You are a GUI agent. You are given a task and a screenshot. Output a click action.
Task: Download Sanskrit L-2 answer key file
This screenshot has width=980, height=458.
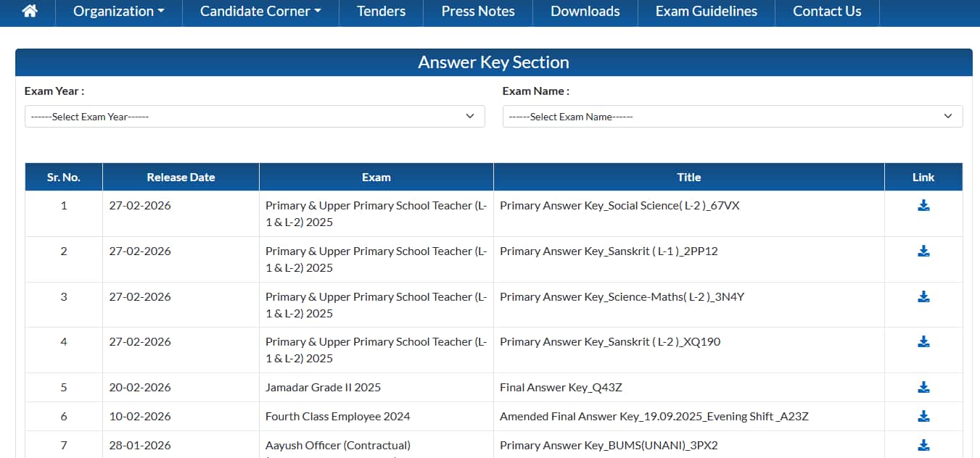tap(923, 342)
